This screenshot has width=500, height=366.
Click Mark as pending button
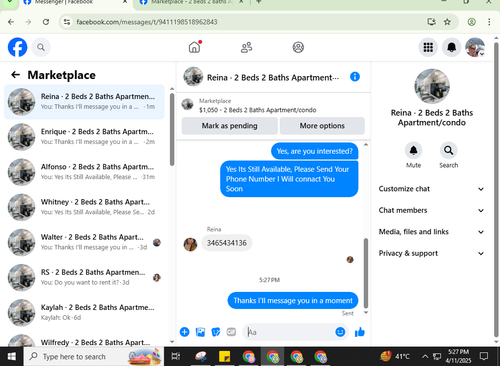tap(229, 126)
